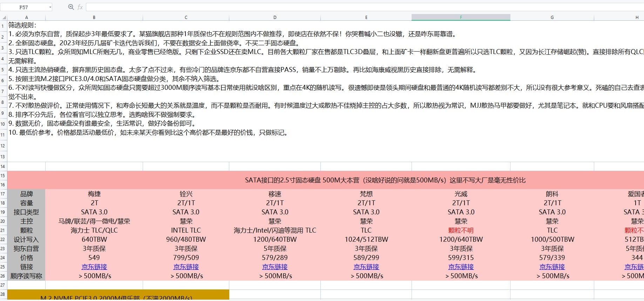Click the price cell 799/509
644x301 pixels.
coord(186,257)
